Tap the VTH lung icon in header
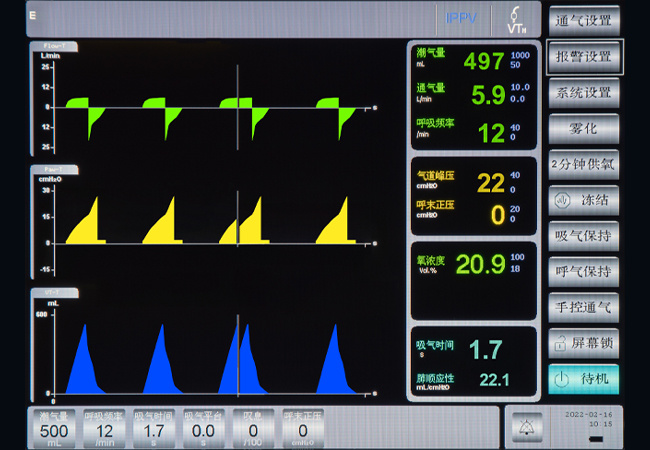The image size is (650, 450). 516,18
